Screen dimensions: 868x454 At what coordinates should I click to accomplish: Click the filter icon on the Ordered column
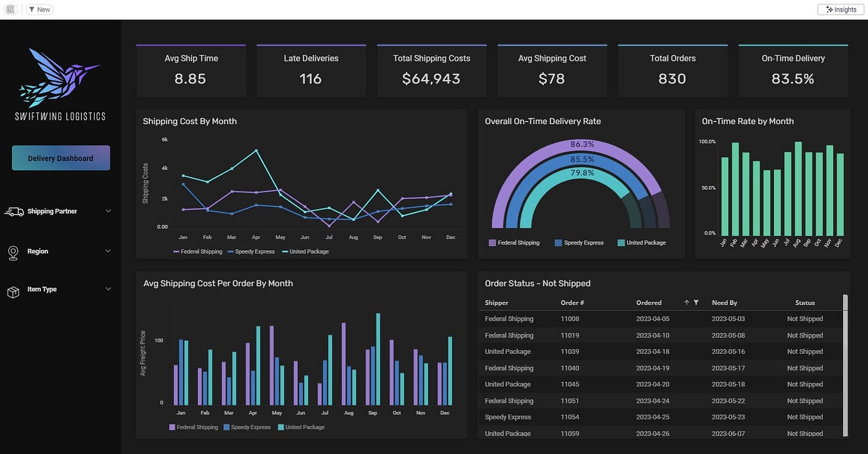click(695, 302)
